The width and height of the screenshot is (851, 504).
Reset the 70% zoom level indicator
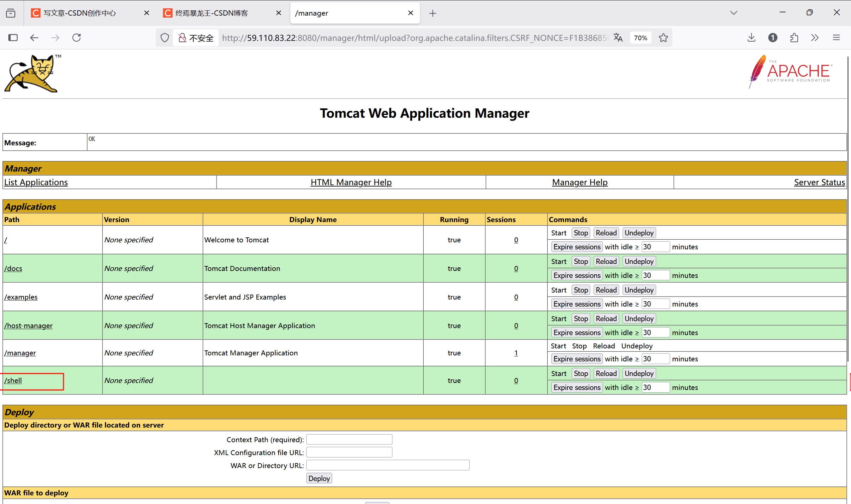tap(640, 38)
